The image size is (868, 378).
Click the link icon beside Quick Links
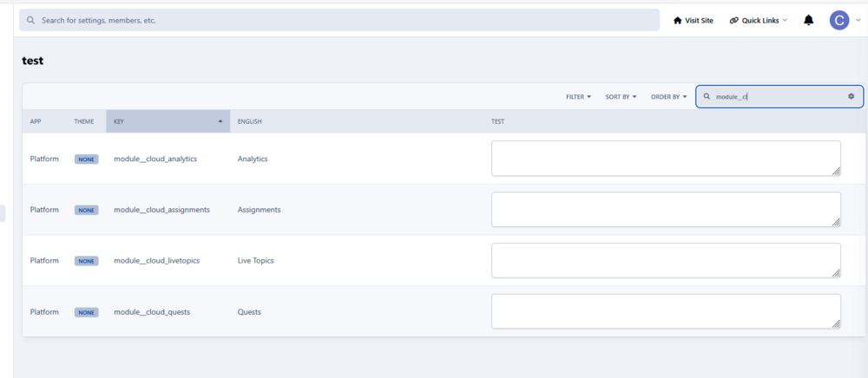point(734,21)
